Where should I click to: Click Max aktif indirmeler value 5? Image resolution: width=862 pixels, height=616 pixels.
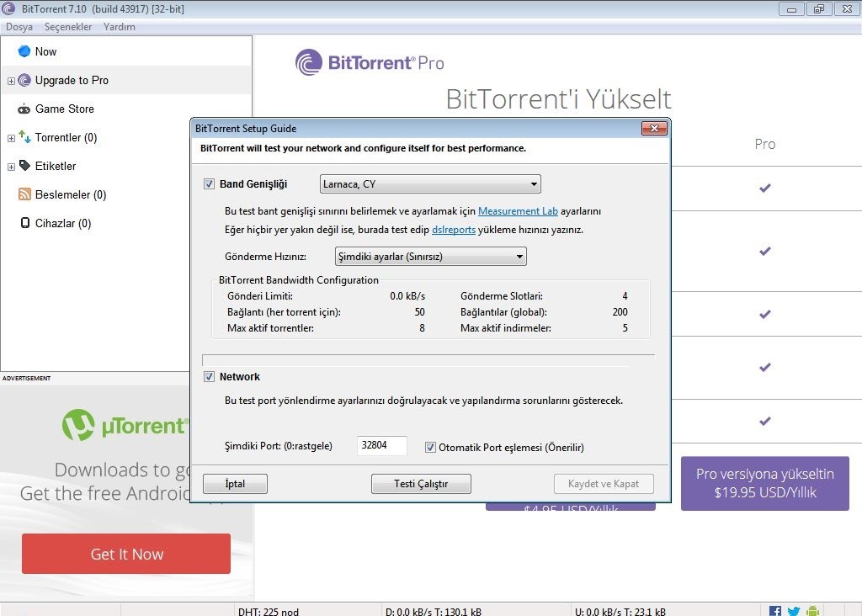(625, 328)
